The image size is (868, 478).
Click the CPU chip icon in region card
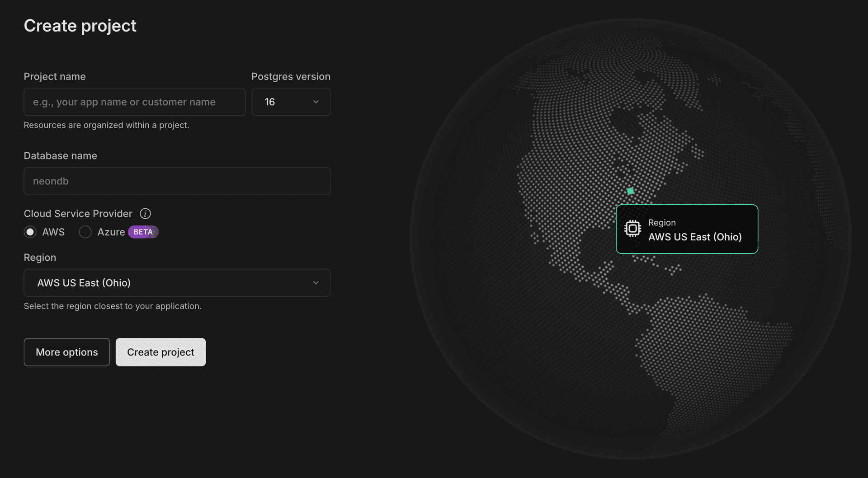[632, 228]
